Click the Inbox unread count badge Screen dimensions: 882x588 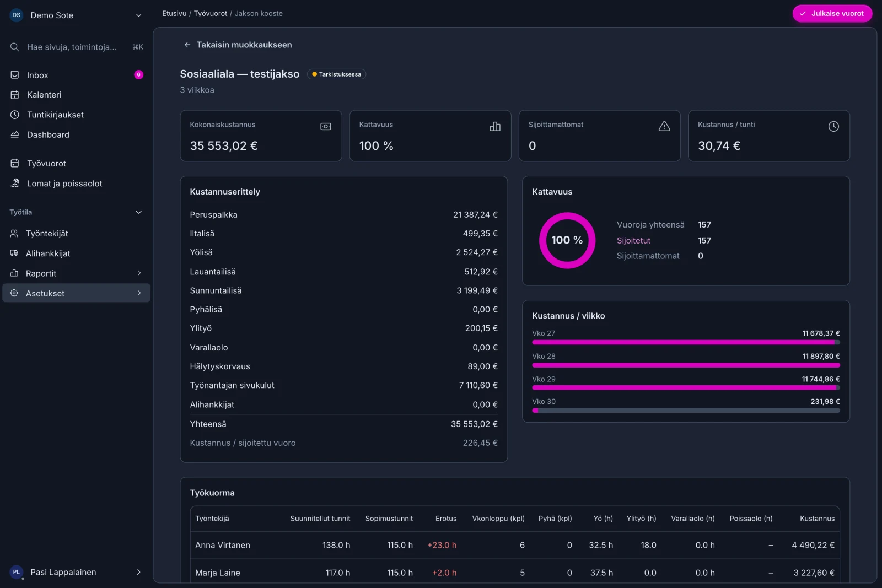click(x=138, y=75)
